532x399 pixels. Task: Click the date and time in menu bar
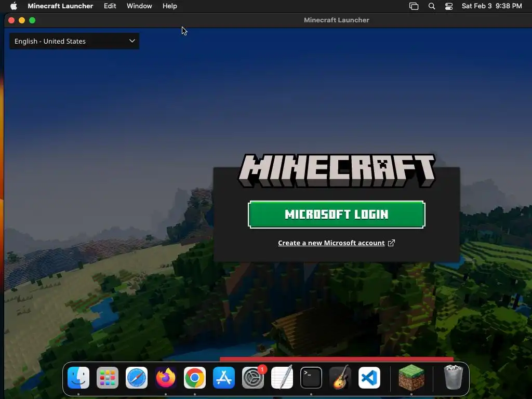click(x=491, y=6)
